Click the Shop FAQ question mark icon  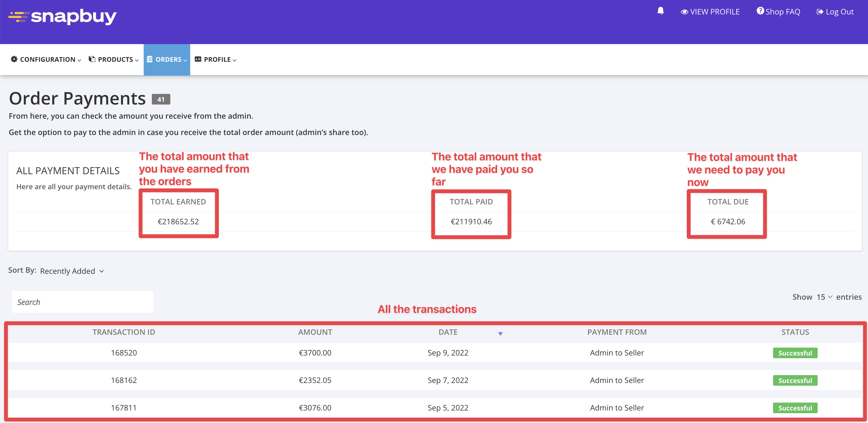coord(760,11)
